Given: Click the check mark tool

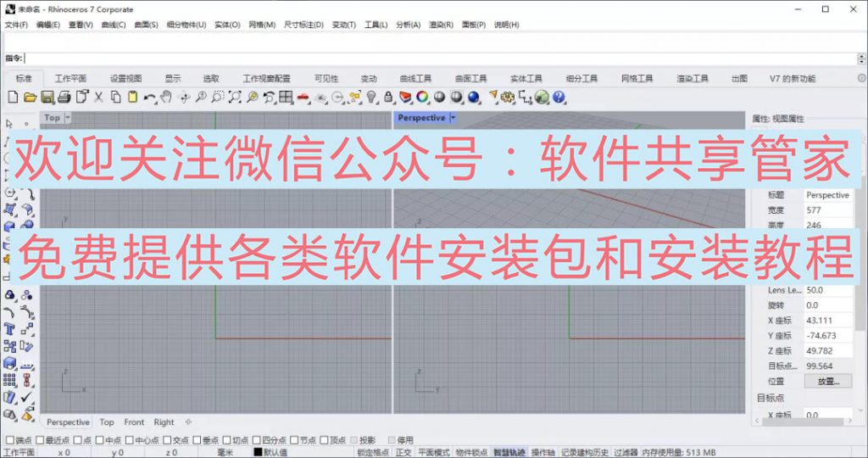Looking at the screenshot, I should pyautogui.click(x=27, y=397).
